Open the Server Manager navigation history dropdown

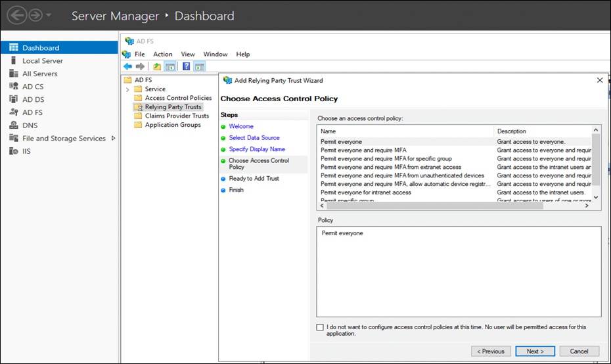pos(49,16)
